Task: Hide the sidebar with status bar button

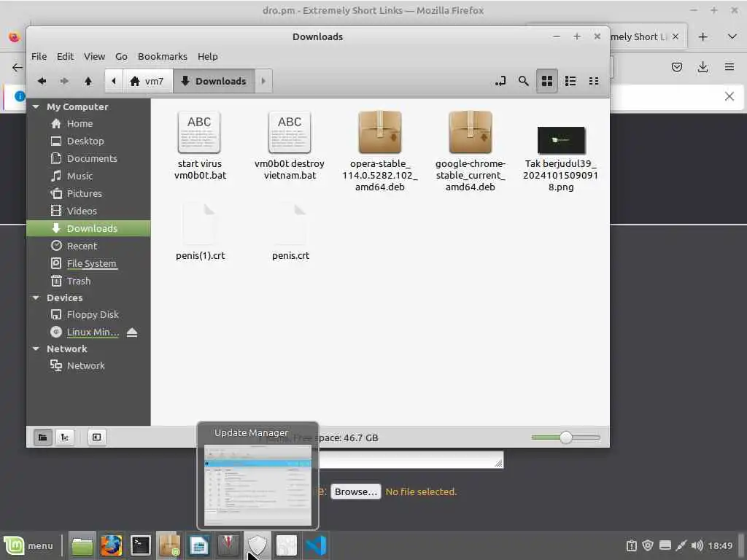Action: pyautogui.click(x=96, y=437)
